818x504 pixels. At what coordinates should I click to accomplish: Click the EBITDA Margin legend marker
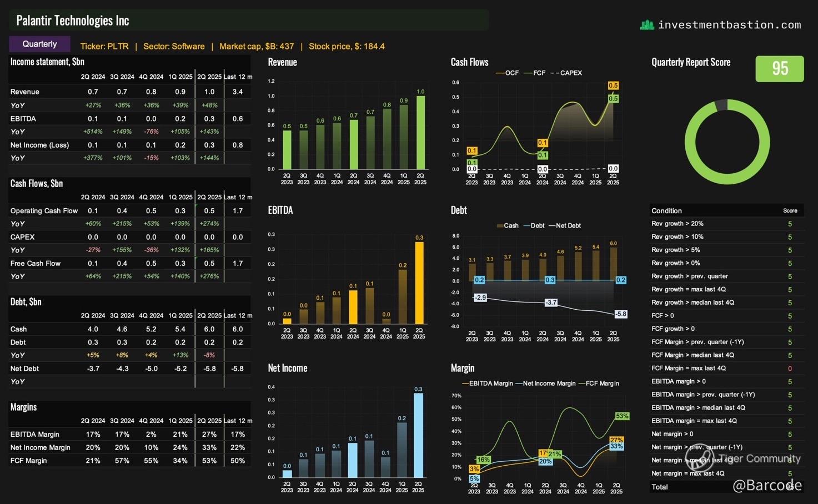coord(465,383)
